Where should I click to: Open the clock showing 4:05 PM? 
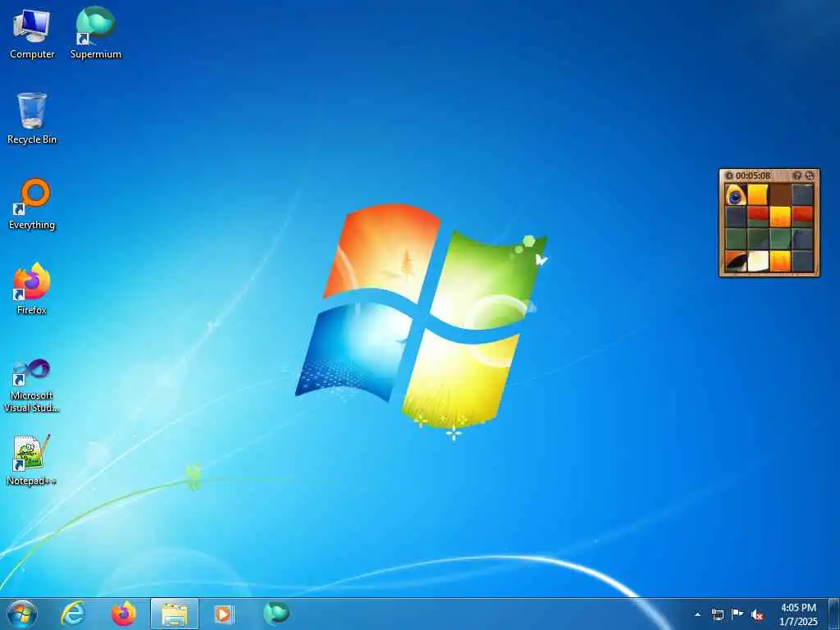click(798, 614)
